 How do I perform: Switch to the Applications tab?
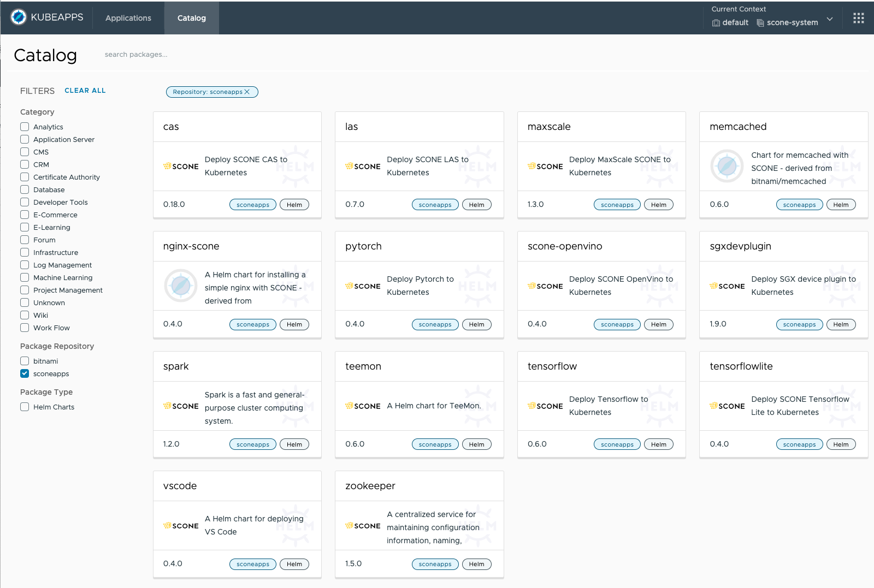pos(128,17)
